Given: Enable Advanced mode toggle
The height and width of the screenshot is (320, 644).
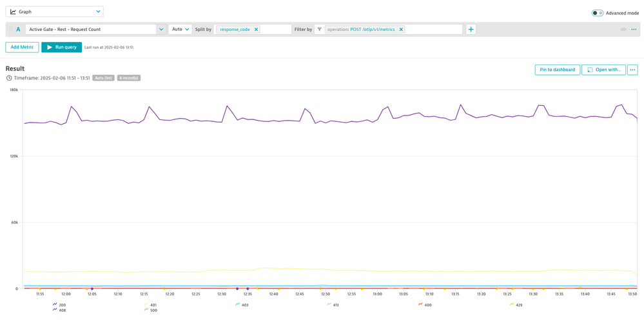Looking at the screenshot, I should coord(597,13).
